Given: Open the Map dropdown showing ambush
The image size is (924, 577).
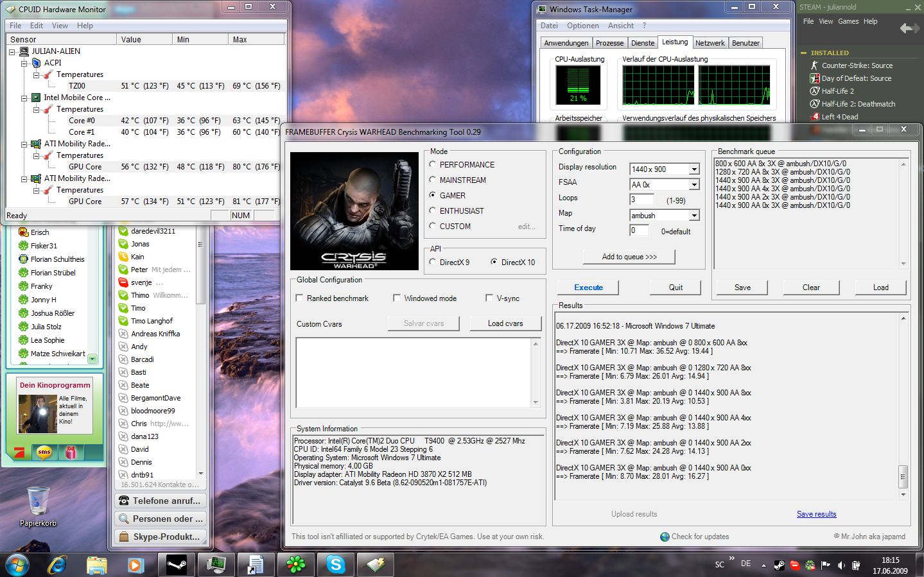Looking at the screenshot, I should (x=694, y=216).
